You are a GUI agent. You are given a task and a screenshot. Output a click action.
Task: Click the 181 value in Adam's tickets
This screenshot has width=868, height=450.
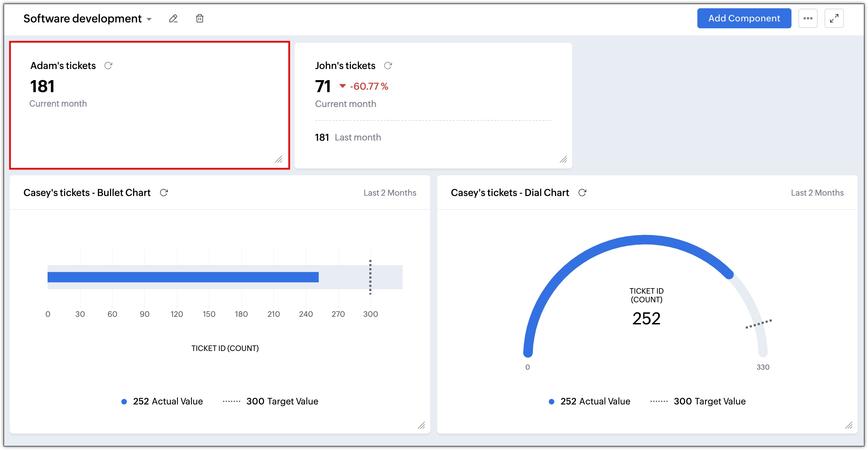(x=42, y=86)
